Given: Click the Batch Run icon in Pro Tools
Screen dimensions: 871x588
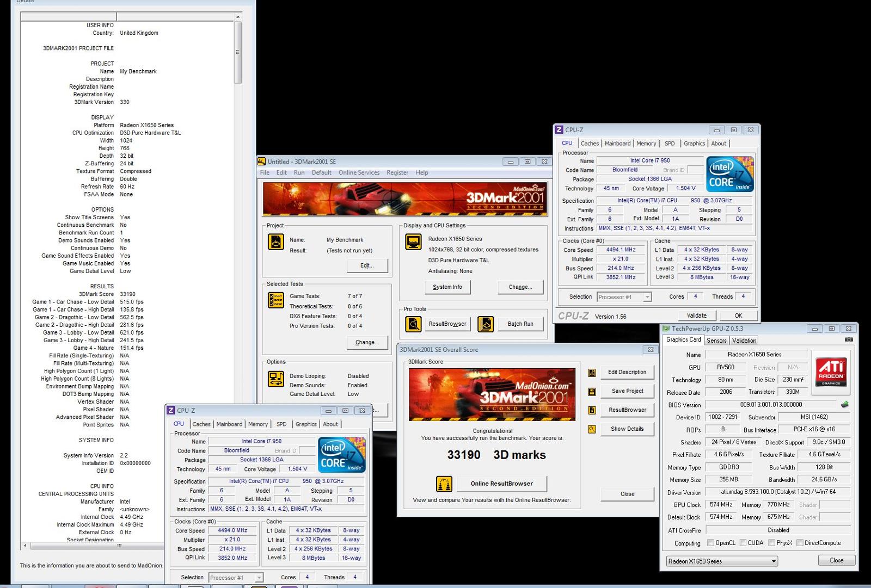Looking at the screenshot, I should pyautogui.click(x=486, y=324).
